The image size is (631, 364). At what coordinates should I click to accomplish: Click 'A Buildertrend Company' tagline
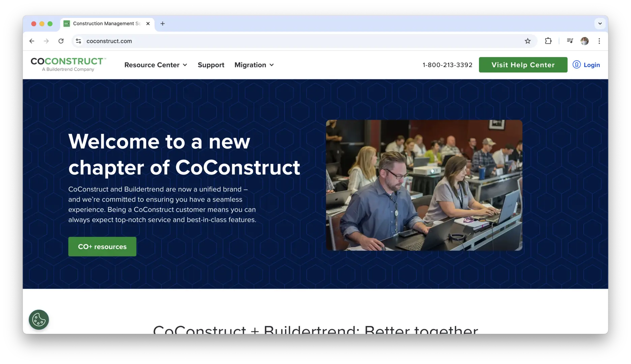[x=68, y=69]
